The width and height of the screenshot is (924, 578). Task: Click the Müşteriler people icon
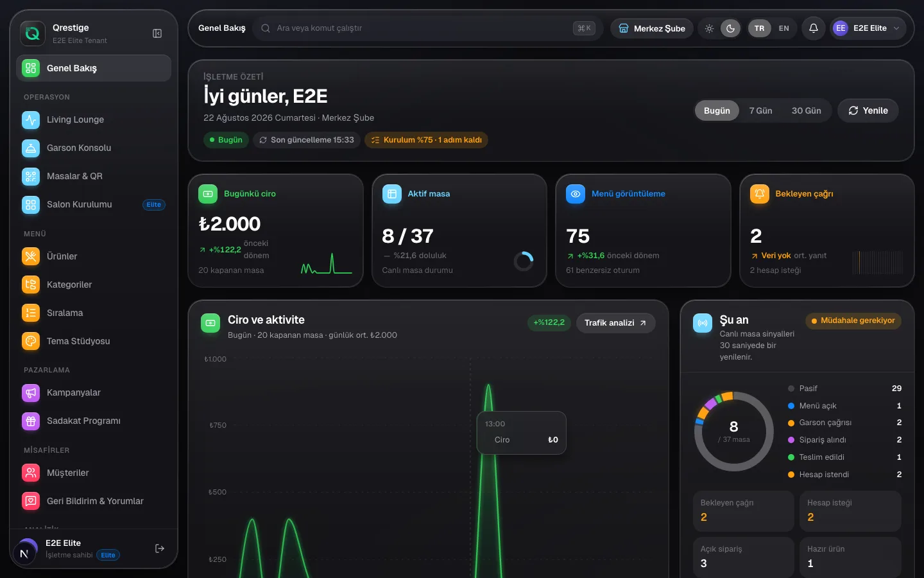(31, 473)
